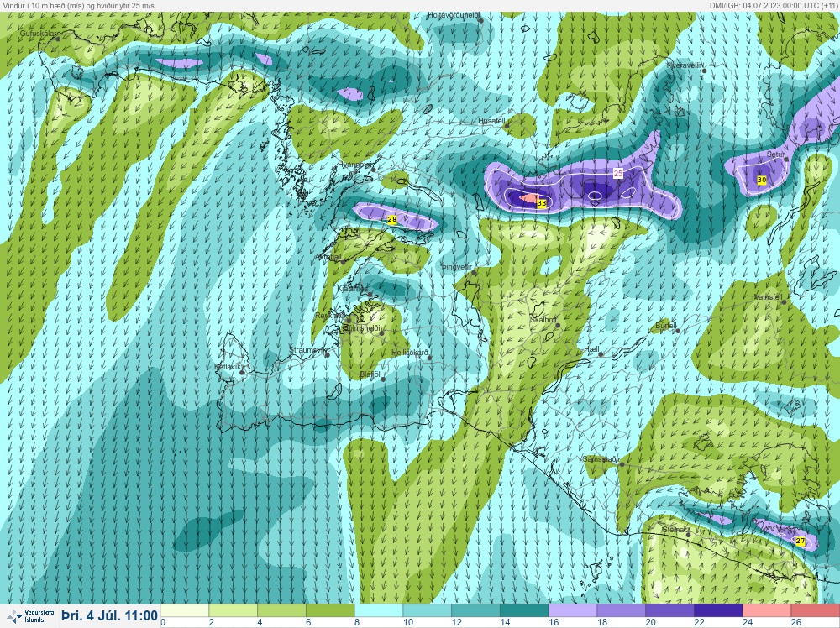Click the 2–4 m/s legend swatch
This screenshot has width=840, height=628.
(x=233, y=611)
